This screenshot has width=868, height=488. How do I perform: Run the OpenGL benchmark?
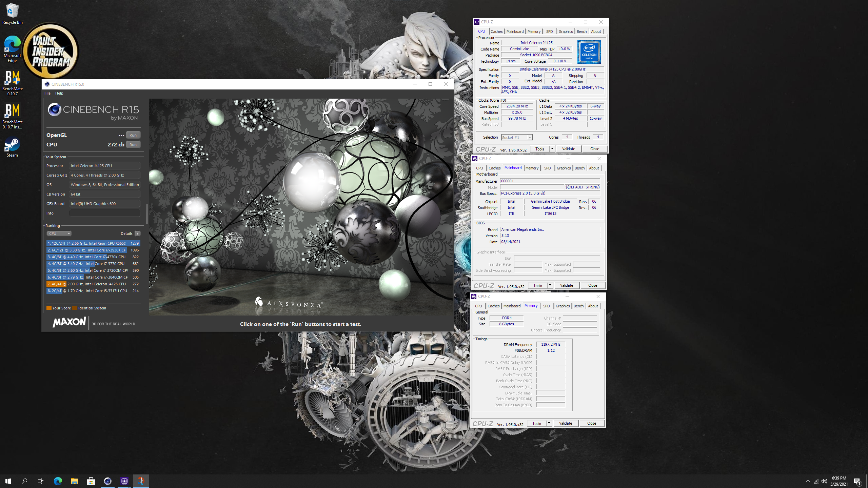point(133,135)
